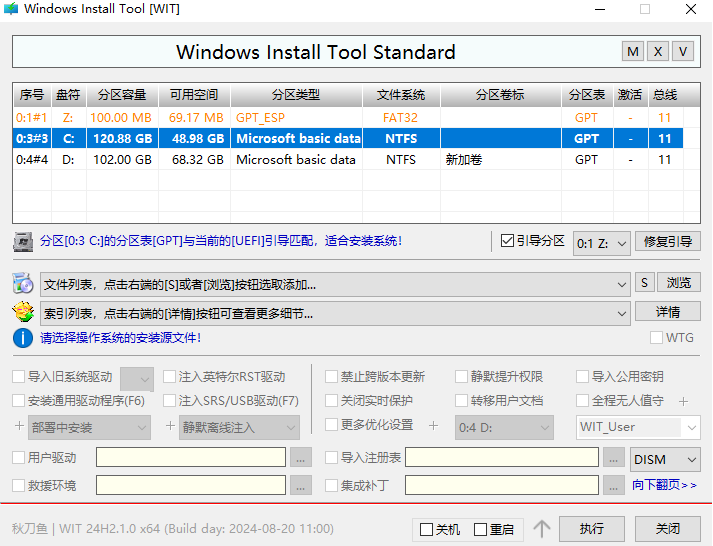Expand the 文件列表 file list dropdown
713x546 pixels.
pyautogui.click(x=335, y=285)
